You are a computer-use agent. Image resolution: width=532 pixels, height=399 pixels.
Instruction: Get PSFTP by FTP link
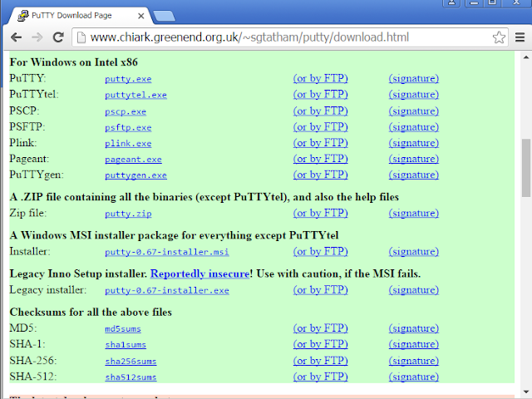(x=321, y=127)
